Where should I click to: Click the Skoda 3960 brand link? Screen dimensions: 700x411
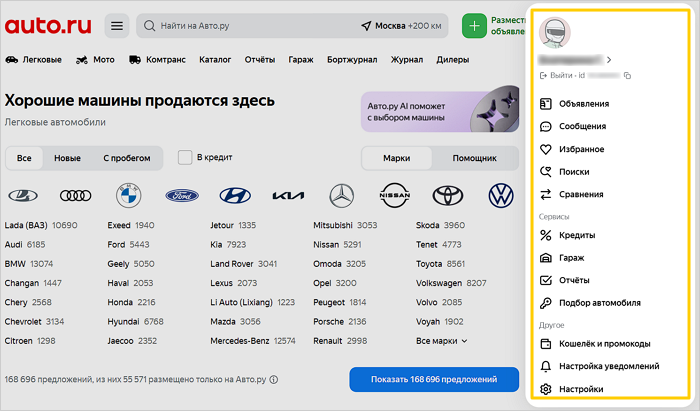pyautogui.click(x=440, y=225)
